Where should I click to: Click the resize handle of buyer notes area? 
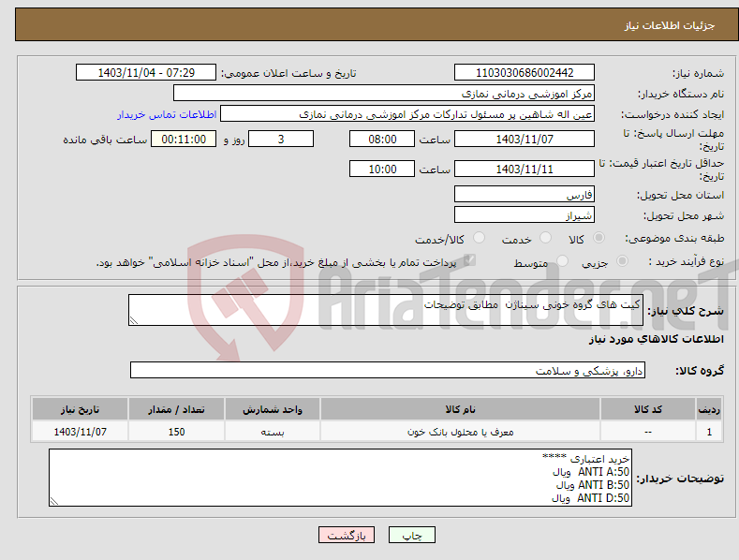(54, 502)
